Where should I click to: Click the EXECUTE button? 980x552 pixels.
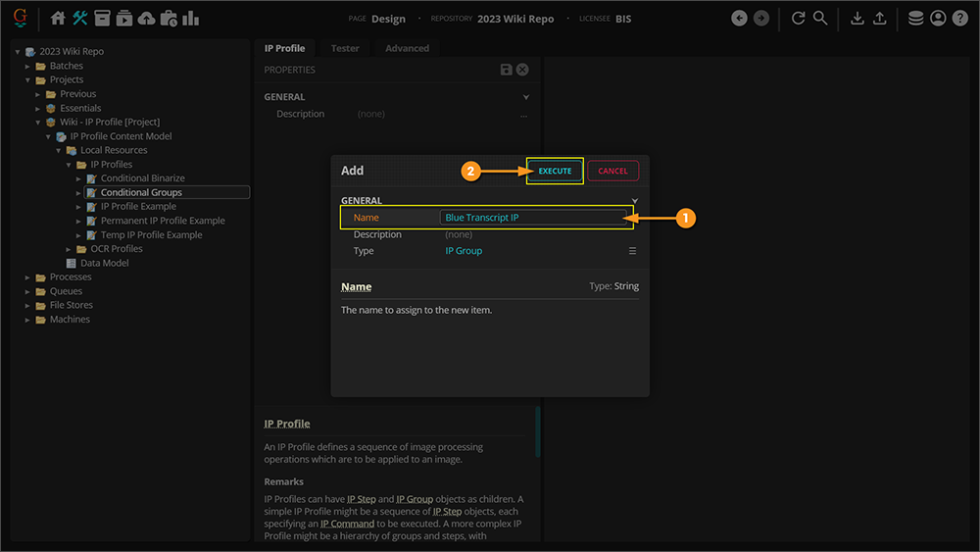[x=555, y=171]
